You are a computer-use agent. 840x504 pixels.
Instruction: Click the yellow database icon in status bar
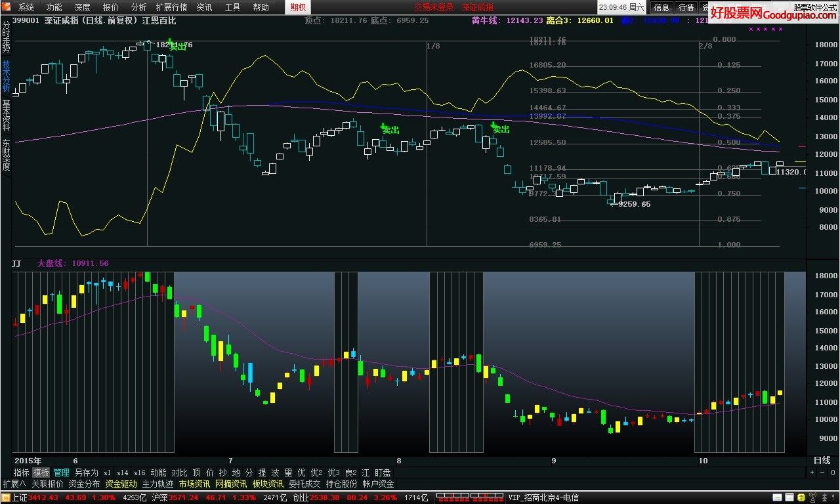point(801,498)
